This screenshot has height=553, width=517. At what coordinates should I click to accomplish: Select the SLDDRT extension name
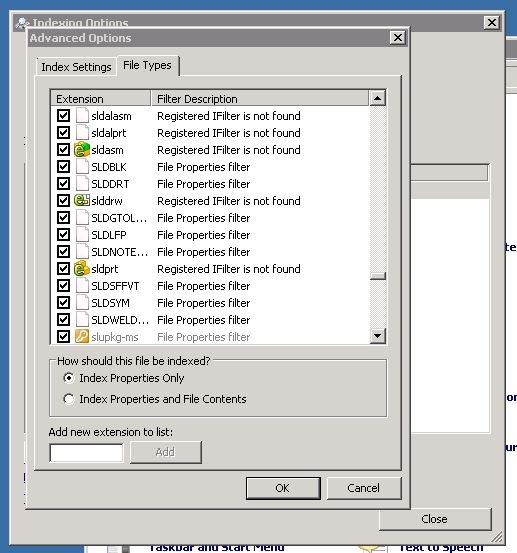pyautogui.click(x=110, y=184)
